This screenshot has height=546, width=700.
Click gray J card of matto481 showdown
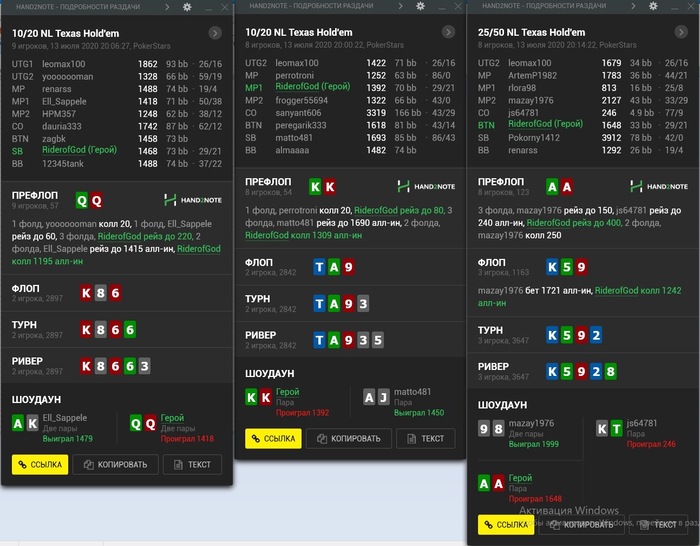tap(383, 397)
